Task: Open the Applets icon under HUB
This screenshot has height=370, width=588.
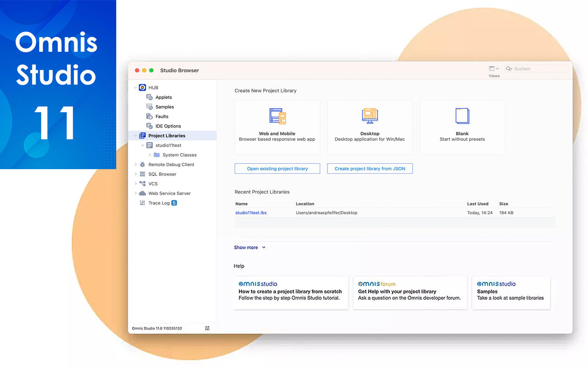Action: pyautogui.click(x=149, y=97)
